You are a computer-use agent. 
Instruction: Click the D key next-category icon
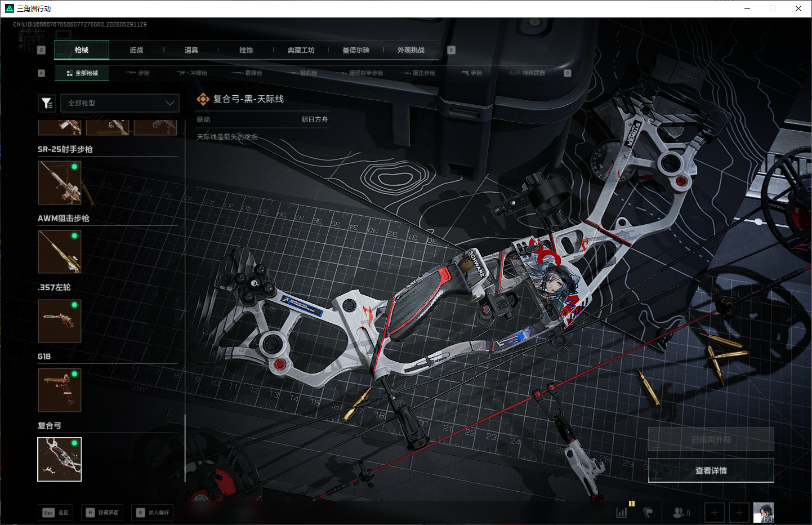[568, 73]
